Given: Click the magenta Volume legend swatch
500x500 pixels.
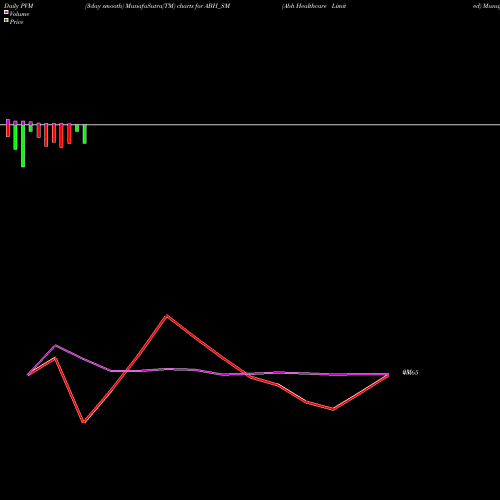Looking at the screenshot, I should click(x=6, y=12).
